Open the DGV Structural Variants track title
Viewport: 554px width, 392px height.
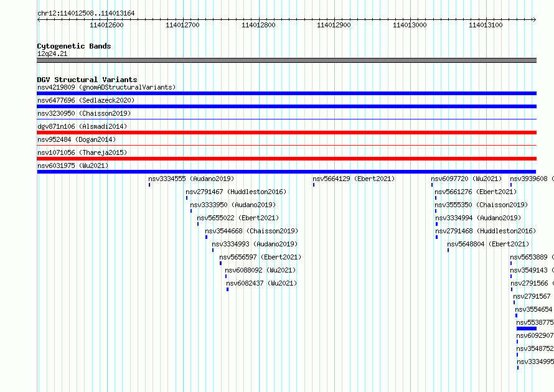[87, 80]
